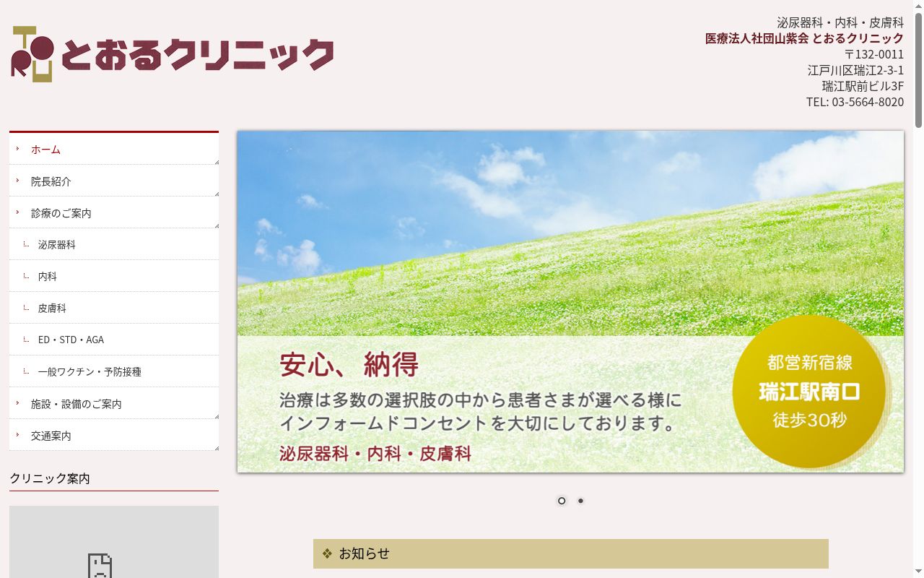Click 泌尿器科・内科・皮膚科 header text

coord(840,22)
